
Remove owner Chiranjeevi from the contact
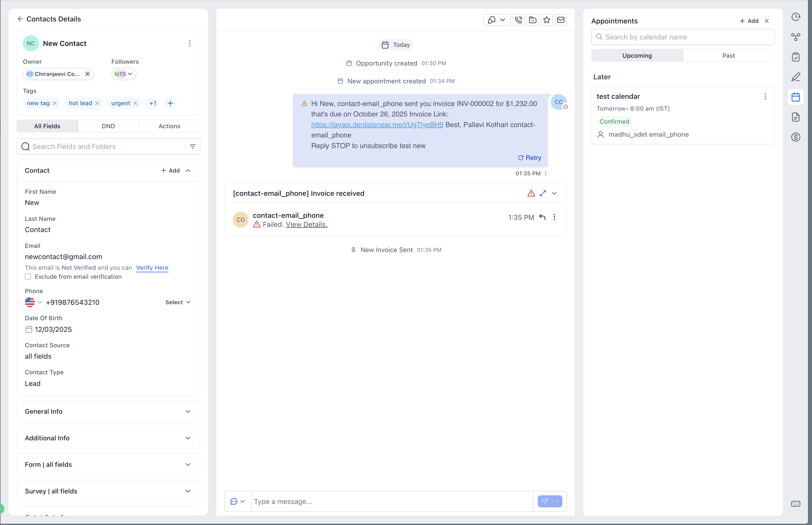coord(87,74)
